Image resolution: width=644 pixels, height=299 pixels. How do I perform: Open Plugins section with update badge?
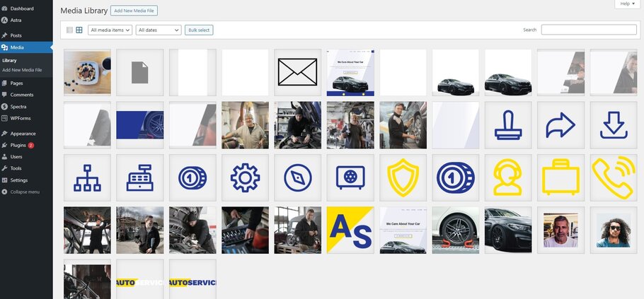tap(18, 145)
